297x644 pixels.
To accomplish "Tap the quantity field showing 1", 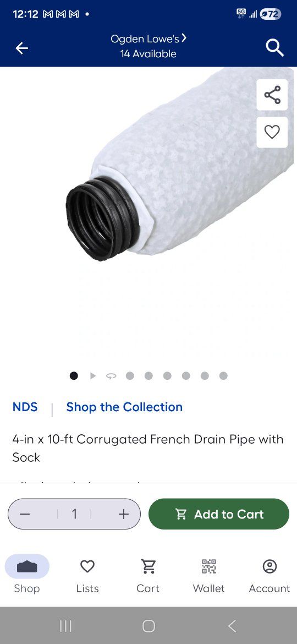I will point(74,514).
